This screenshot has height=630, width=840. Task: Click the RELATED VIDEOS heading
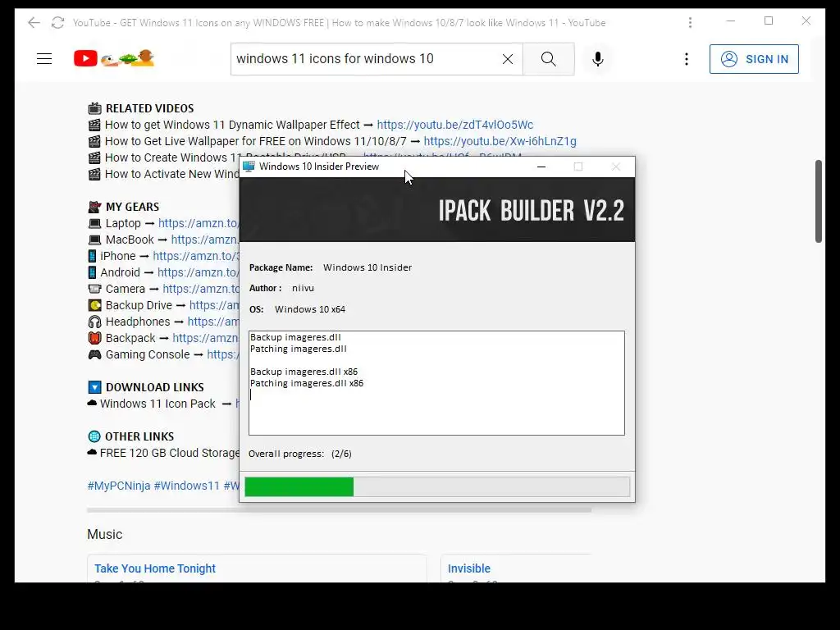click(x=149, y=108)
